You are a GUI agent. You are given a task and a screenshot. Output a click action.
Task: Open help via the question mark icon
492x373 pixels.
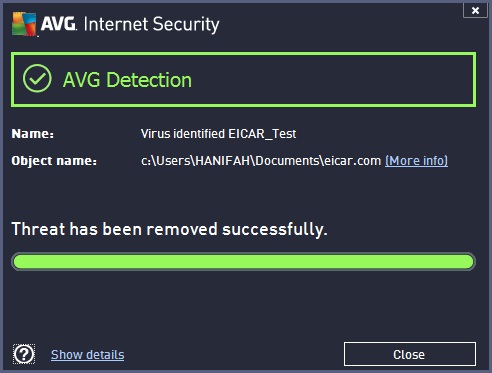pos(24,354)
